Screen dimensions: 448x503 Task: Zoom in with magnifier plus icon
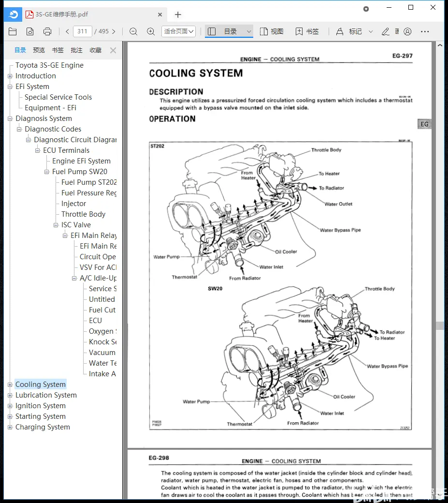pos(151,31)
